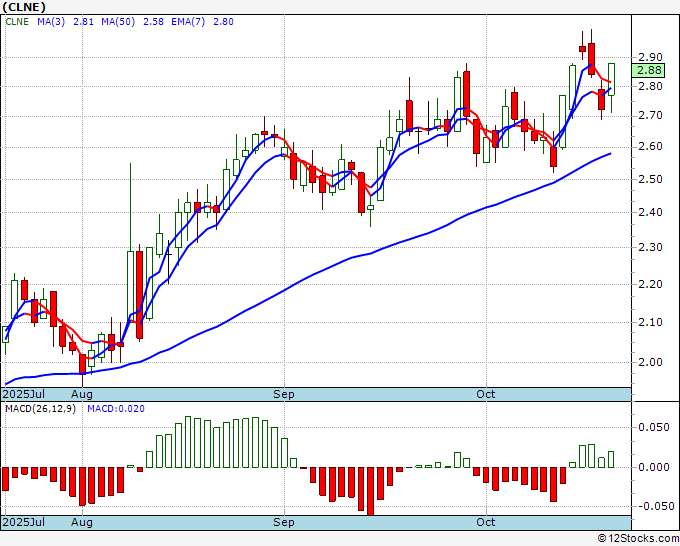Click the Aug label on price chart axis
The image size is (680, 546).
pyautogui.click(x=82, y=394)
